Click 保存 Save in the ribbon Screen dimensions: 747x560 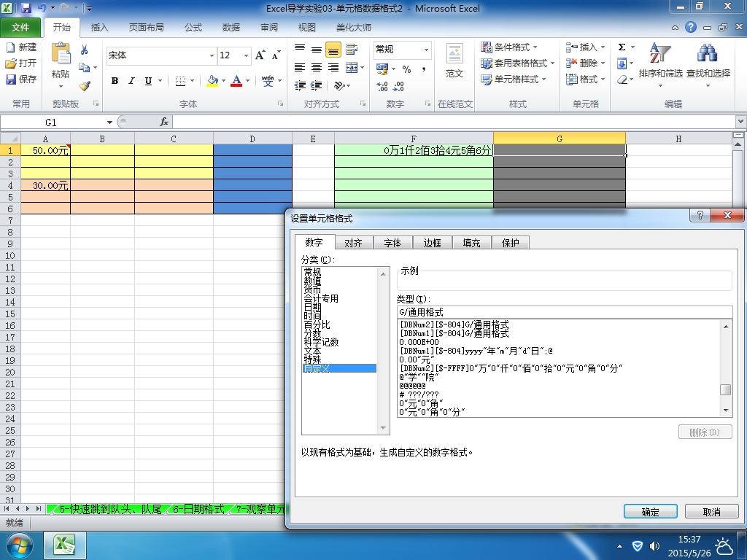[21, 79]
